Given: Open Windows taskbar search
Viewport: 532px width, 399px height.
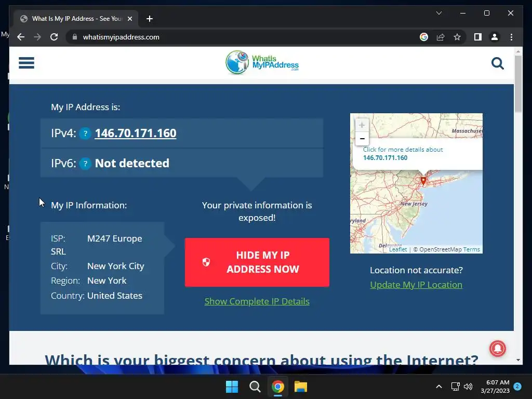Looking at the screenshot, I should 255,387.
